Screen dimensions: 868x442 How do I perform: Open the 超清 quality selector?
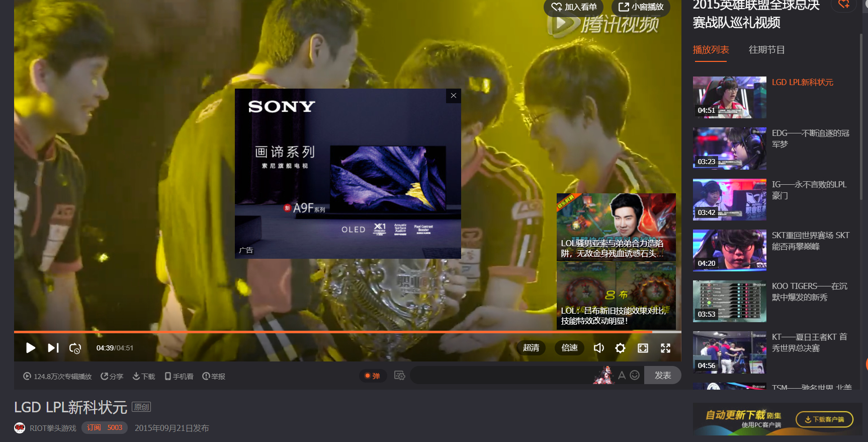point(531,348)
